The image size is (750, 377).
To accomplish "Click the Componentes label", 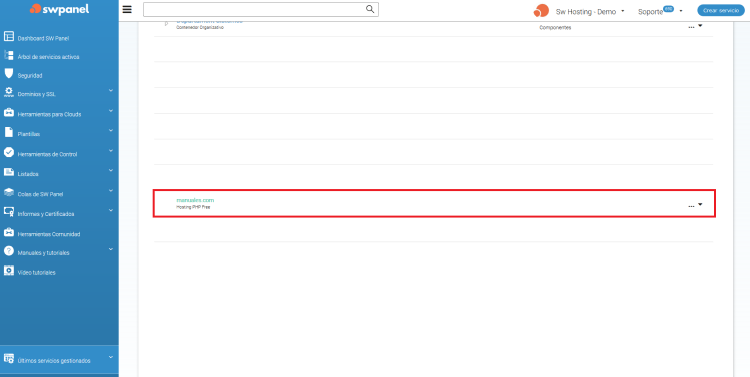I will click(555, 28).
